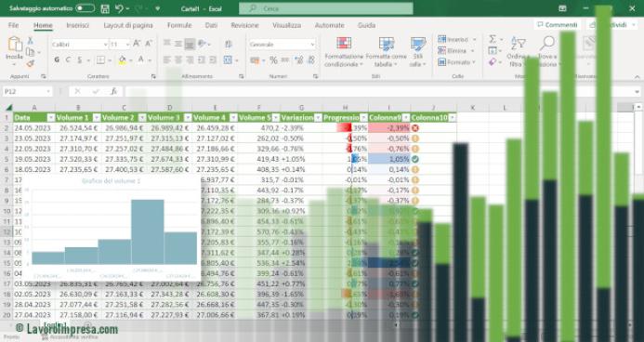Click the cell borders icon
This screenshot has height=342, width=644.
100,60
